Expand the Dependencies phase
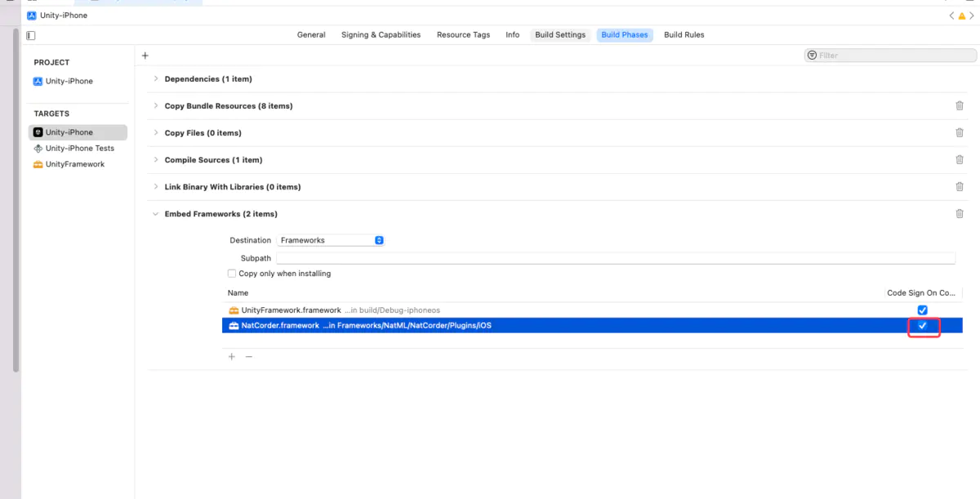Viewport: 980px width, 499px height. (x=156, y=79)
